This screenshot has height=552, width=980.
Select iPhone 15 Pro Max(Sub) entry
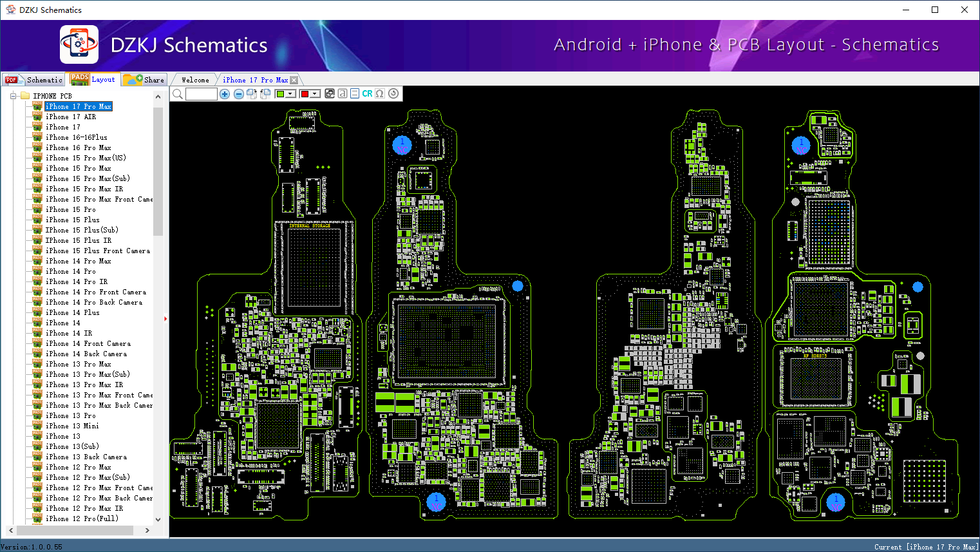(88, 178)
